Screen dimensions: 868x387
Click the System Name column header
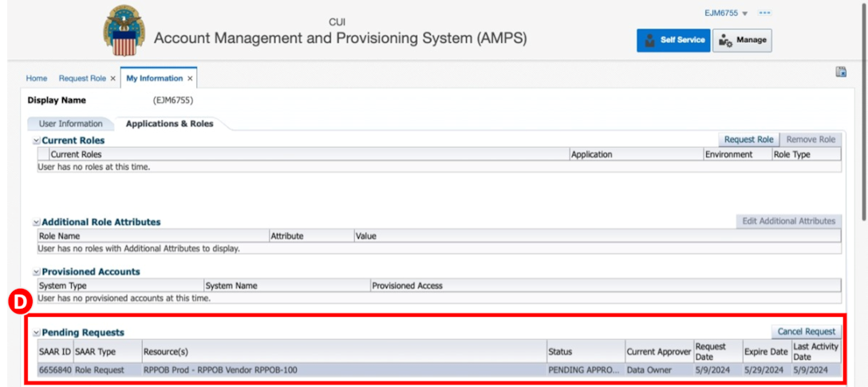(286, 286)
